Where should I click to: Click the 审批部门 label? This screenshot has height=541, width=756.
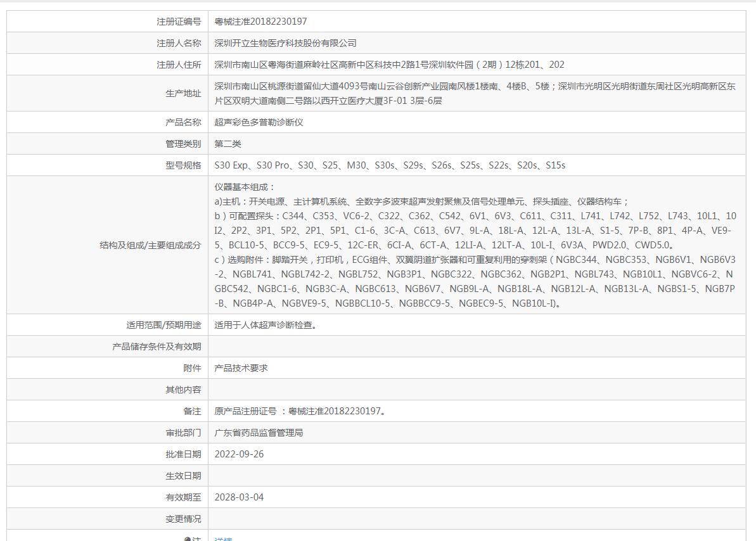[x=183, y=433]
